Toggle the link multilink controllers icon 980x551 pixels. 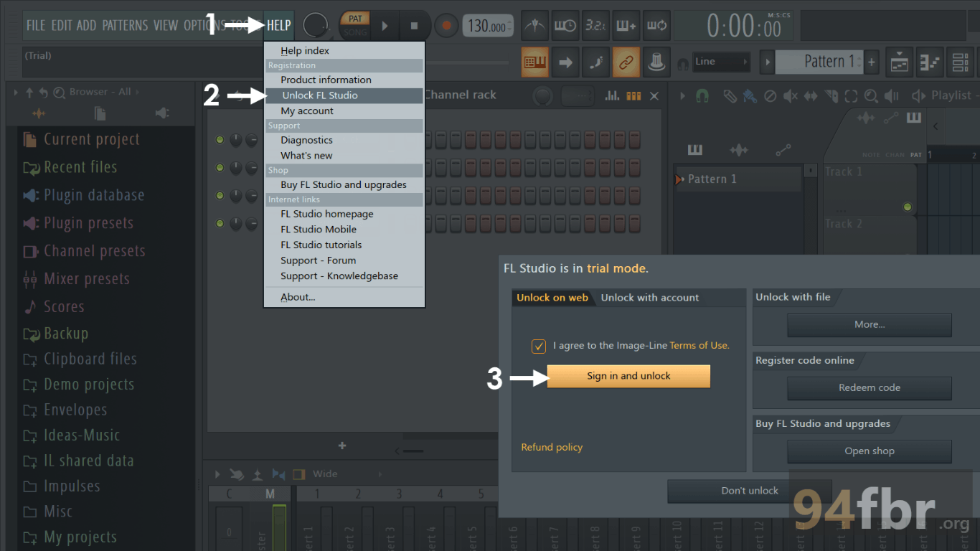pos(626,62)
